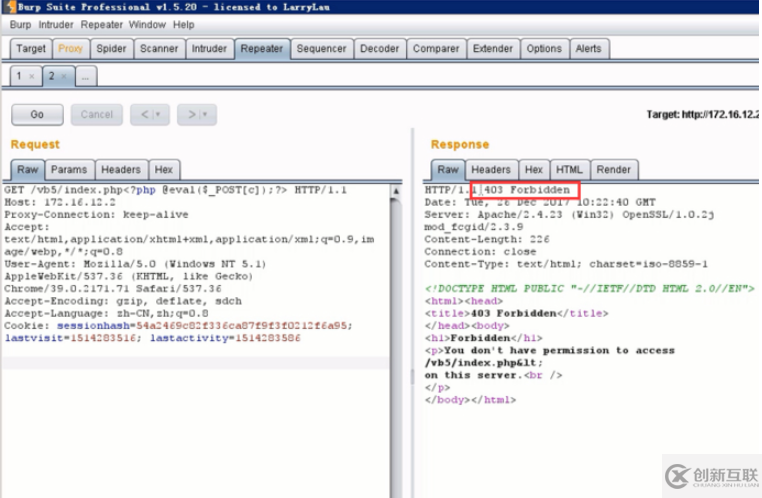Click the Cancel button
Image resolution: width=762 pixels, height=498 pixels.
tap(97, 115)
